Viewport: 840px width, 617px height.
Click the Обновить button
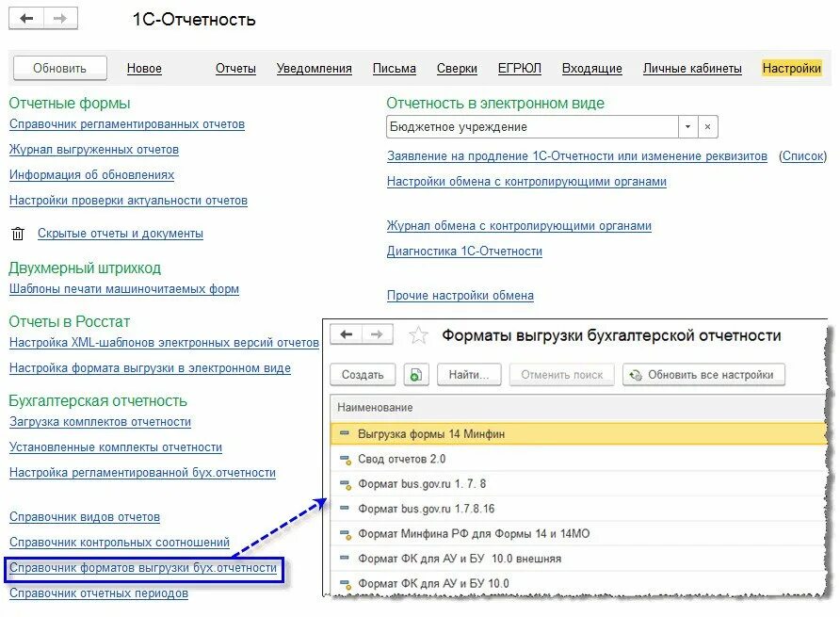(59, 69)
